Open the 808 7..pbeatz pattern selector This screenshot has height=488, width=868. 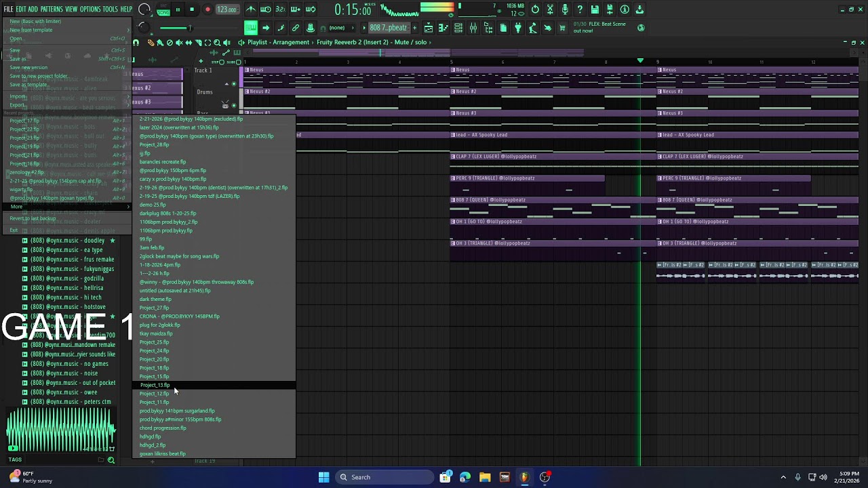coord(389,28)
